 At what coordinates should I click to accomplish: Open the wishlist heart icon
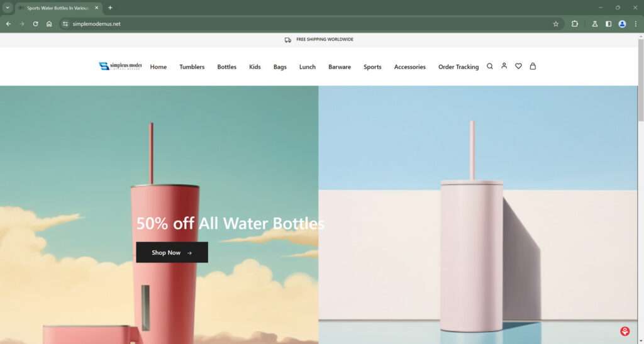pos(518,66)
